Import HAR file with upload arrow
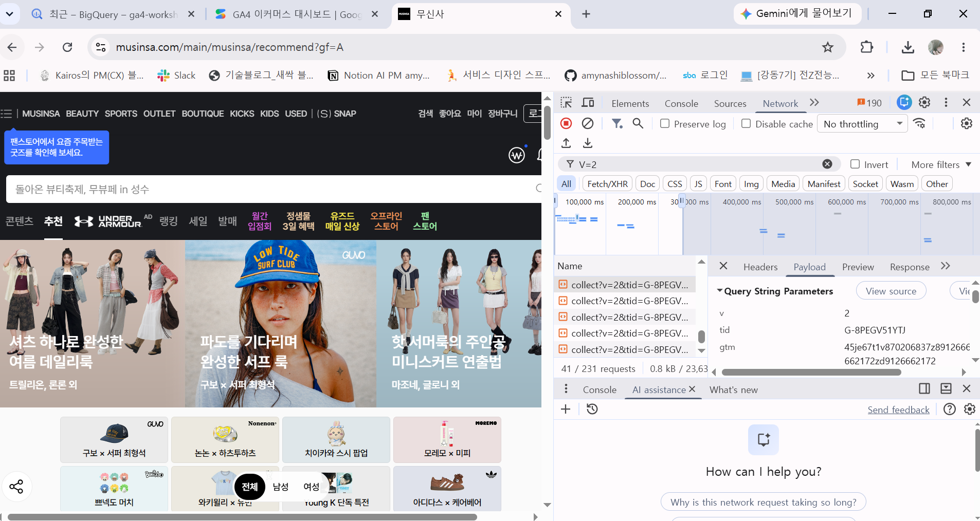 click(x=566, y=143)
